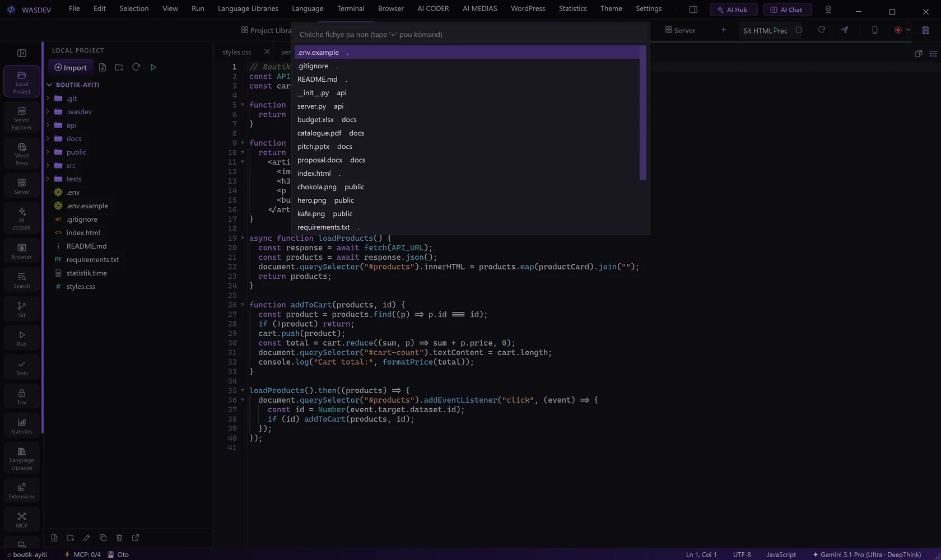Close the styles.css tab
Screen dimensions: 941x560
[x=267, y=52]
